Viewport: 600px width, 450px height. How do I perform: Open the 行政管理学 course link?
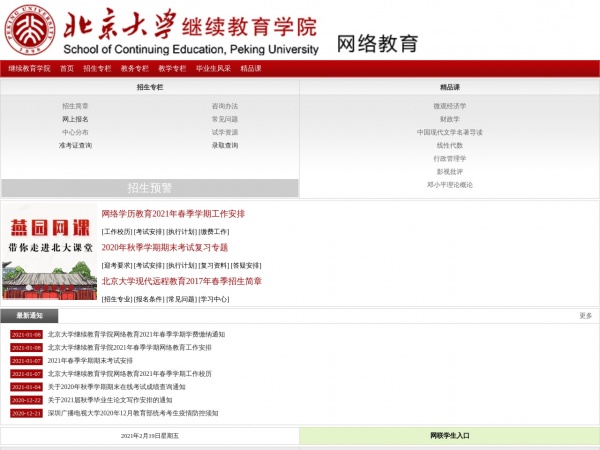click(450, 158)
